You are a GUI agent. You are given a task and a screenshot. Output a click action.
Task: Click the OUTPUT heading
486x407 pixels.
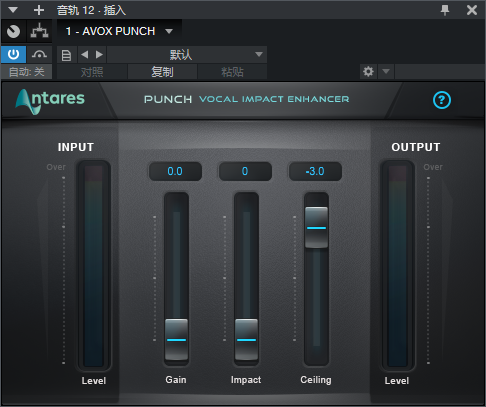click(x=416, y=147)
